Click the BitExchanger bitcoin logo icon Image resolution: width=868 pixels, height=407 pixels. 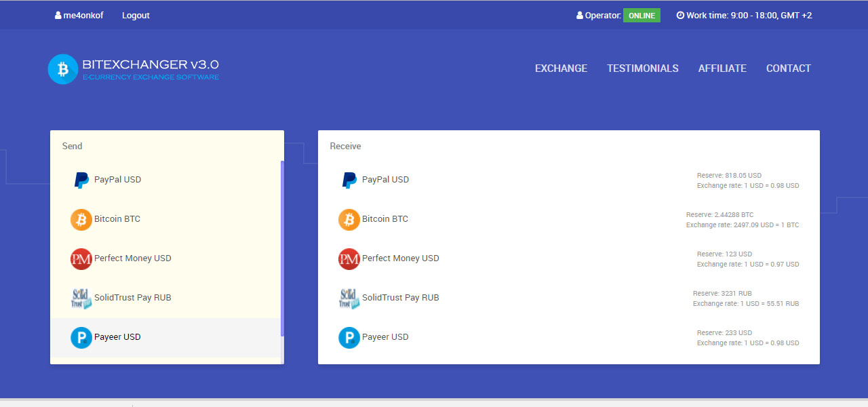click(63, 69)
